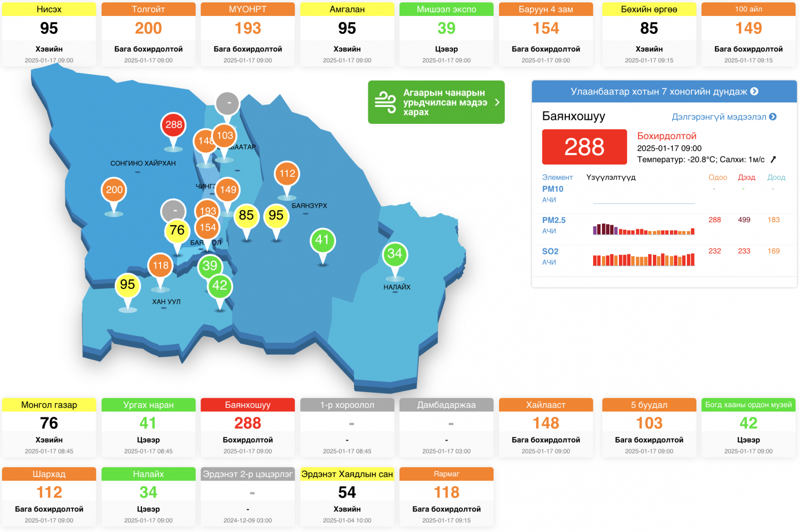Open the Мишээл экспо station card
This screenshot has height=532, width=800.
click(446, 34)
